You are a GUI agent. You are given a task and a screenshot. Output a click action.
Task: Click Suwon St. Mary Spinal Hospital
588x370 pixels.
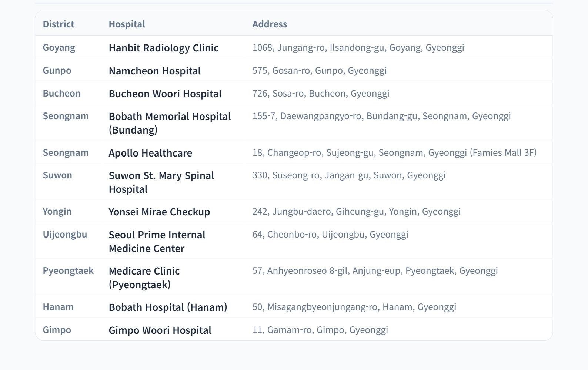click(161, 182)
